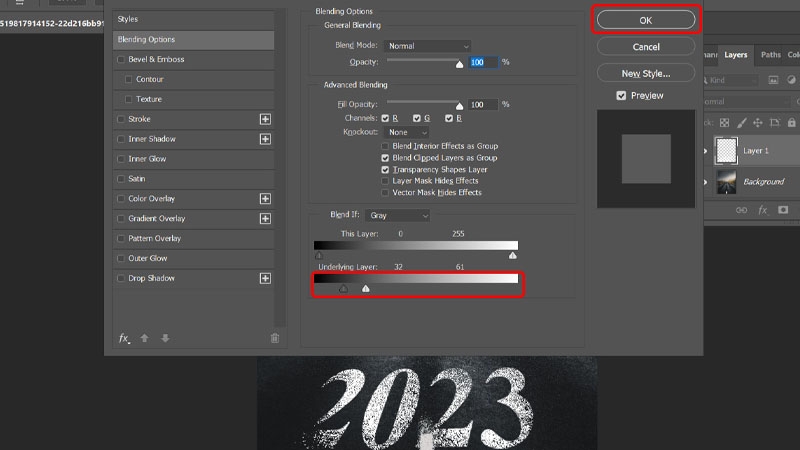Click the New Style... button
The image size is (800, 450).
[x=646, y=73]
